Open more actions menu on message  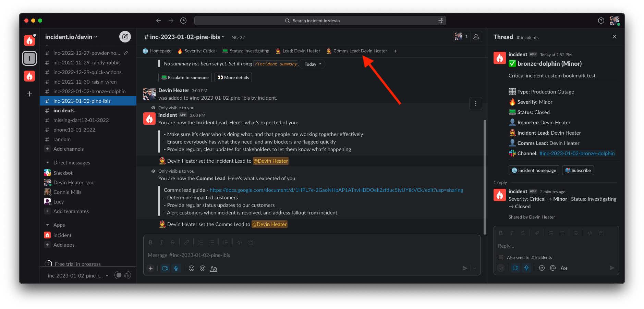click(475, 103)
